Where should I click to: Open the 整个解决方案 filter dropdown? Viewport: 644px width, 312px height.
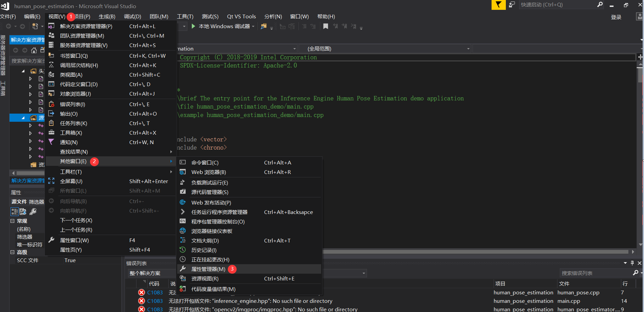click(x=152, y=273)
